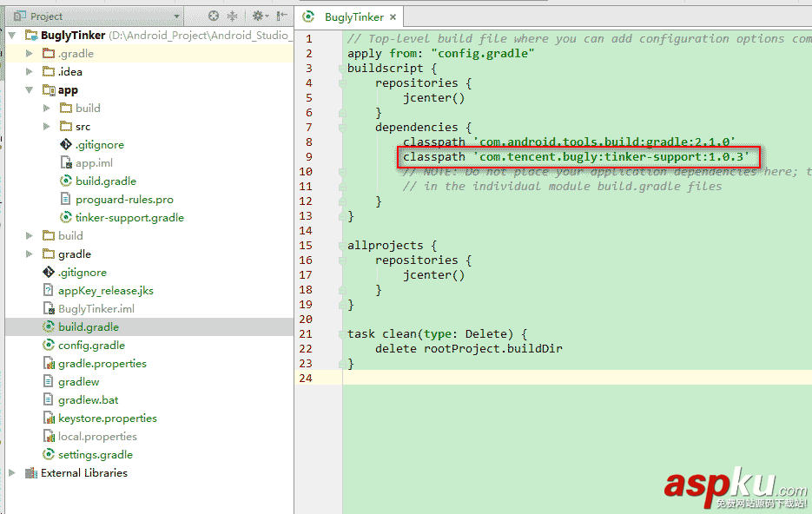
Task: Click 'delete rootProject.buildDir' code line
Action: (x=469, y=349)
